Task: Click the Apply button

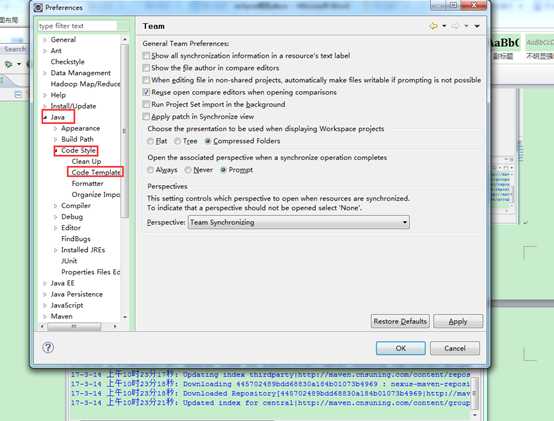Action: point(458,321)
